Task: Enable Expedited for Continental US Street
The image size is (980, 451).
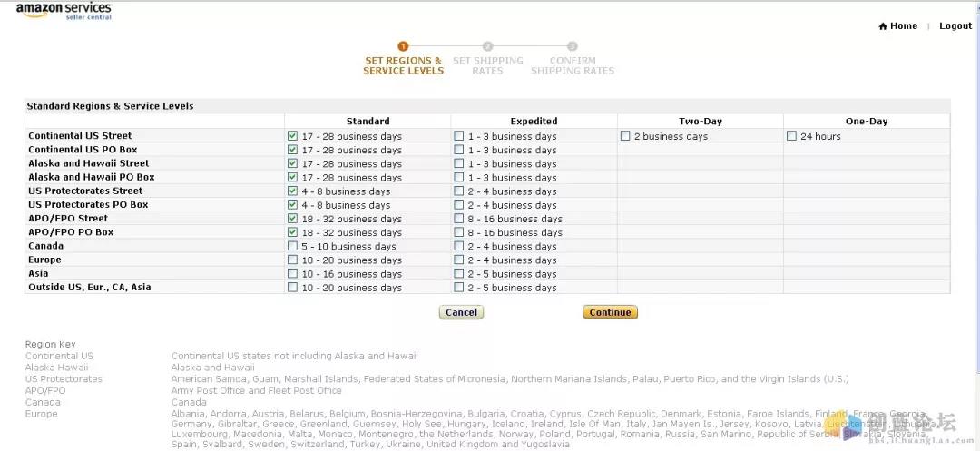Action: click(459, 135)
